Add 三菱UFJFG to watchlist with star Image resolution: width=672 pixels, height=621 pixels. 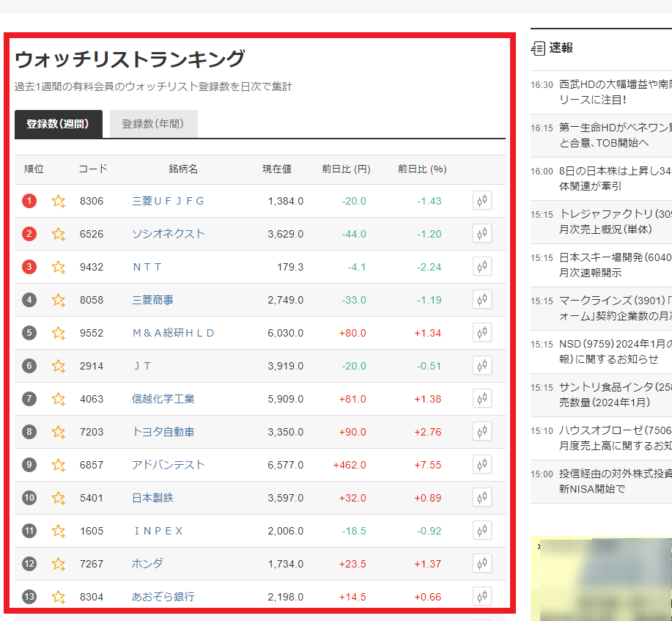pos(59,201)
